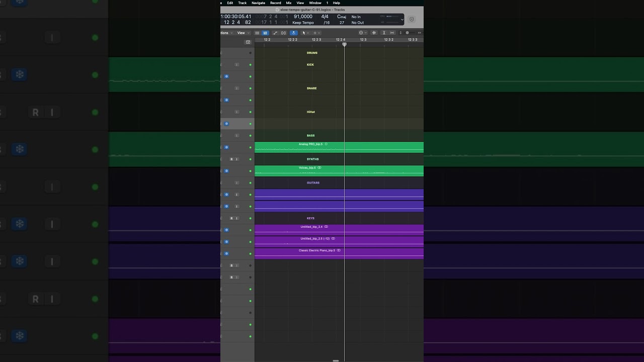Toggle input monitoring on HiHat track
Viewport: 644px width, 362px height.
[236, 112]
